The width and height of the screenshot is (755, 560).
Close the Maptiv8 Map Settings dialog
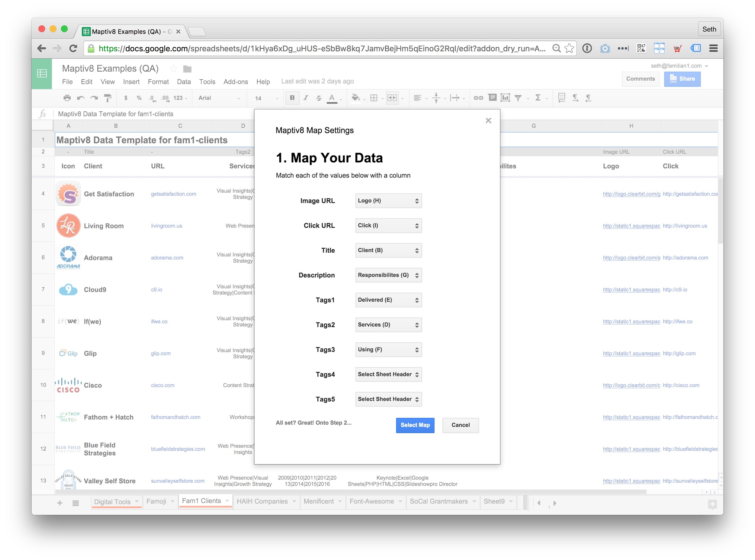[x=488, y=120]
